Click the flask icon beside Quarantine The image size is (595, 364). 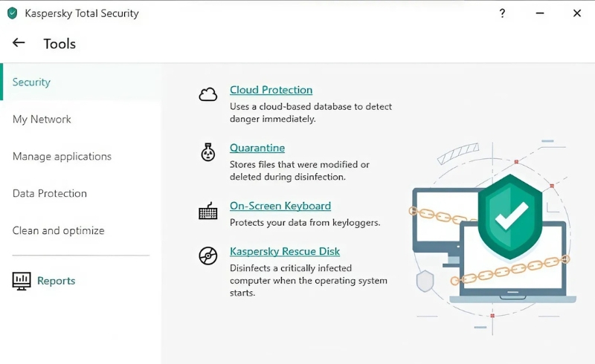[x=208, y=152]
